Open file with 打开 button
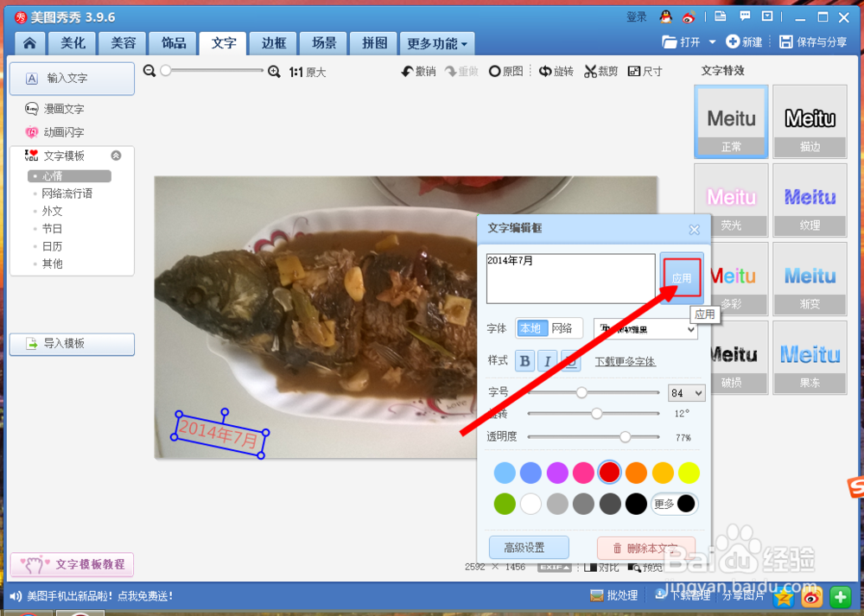Screen dimensions: 864x616 click(681, 41)
